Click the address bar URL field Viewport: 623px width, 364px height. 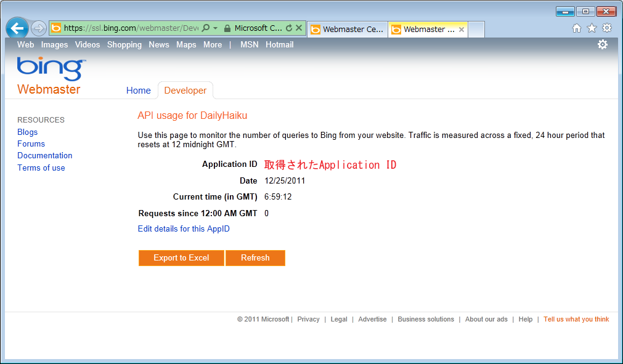click(x=131, y=28)
